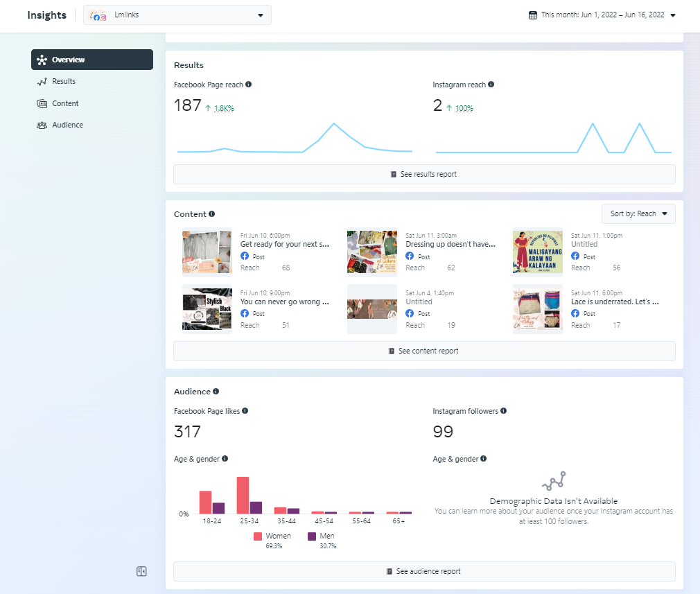Open the date range picker for this month
This screenshot has width=700, height=594.
[x=602, y=15]
